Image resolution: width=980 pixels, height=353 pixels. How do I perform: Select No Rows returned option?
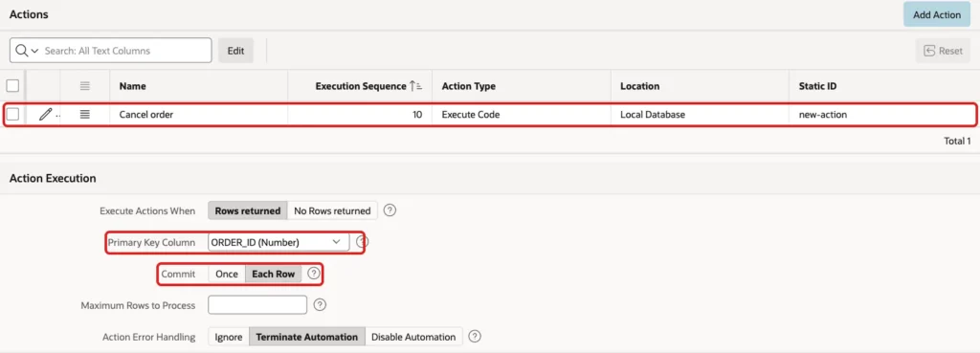point(332,210)
